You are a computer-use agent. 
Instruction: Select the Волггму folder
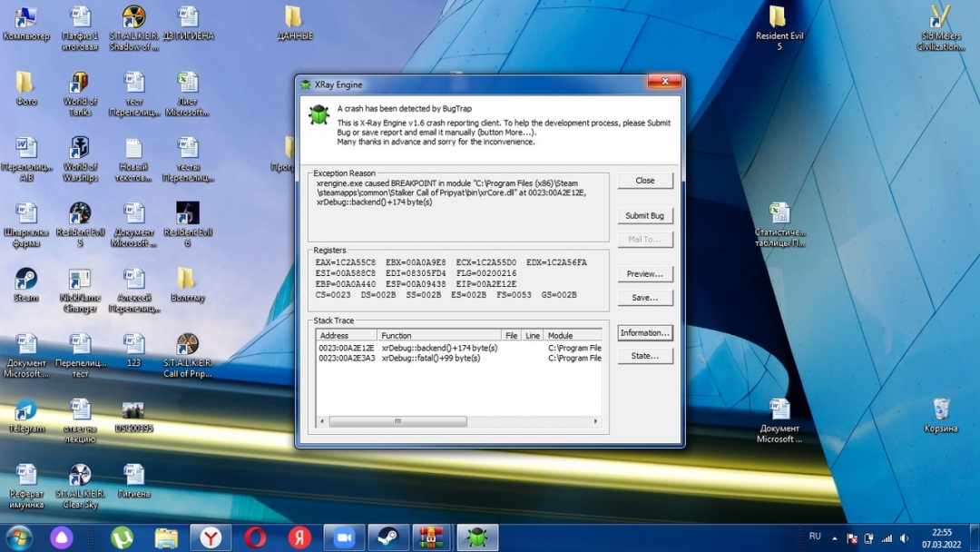(x=188, y=284)
